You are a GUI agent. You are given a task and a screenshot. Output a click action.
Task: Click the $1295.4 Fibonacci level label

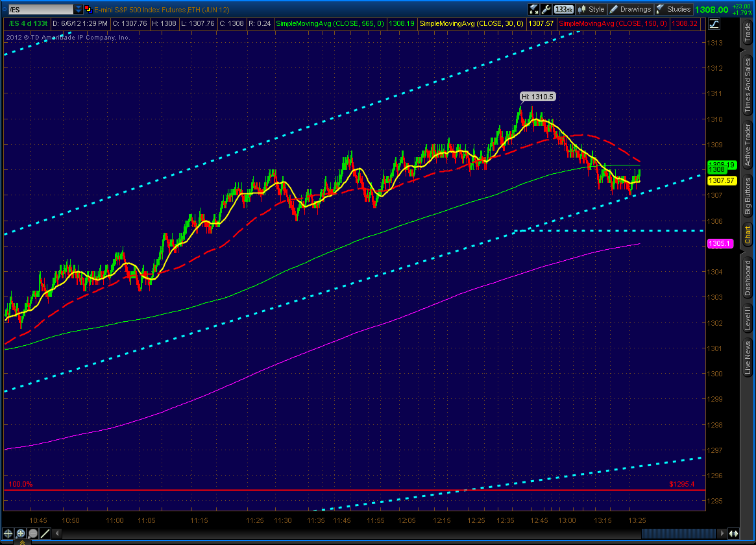(x=682, y=484)
